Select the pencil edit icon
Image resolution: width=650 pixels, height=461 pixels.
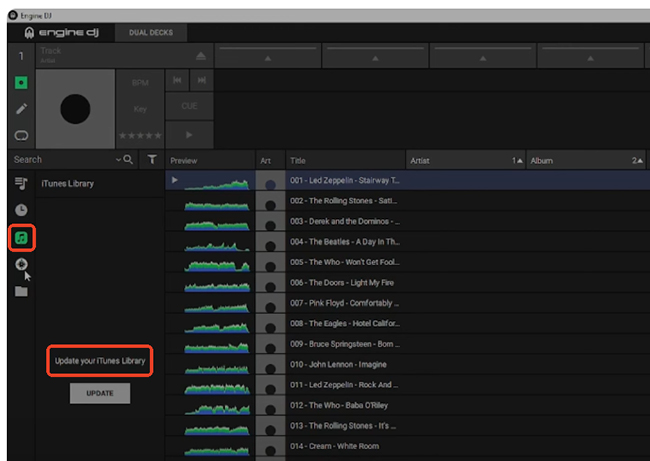[21, 109]
